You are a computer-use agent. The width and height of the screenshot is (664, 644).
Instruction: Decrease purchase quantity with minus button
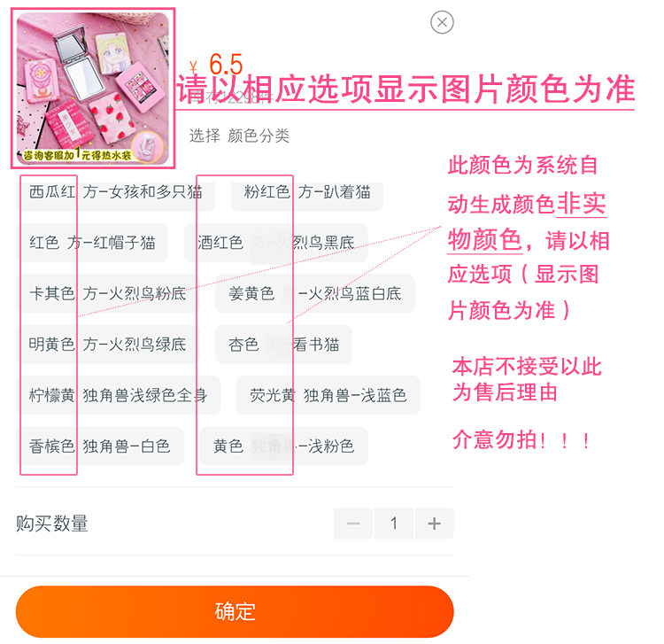coord(353,524)
